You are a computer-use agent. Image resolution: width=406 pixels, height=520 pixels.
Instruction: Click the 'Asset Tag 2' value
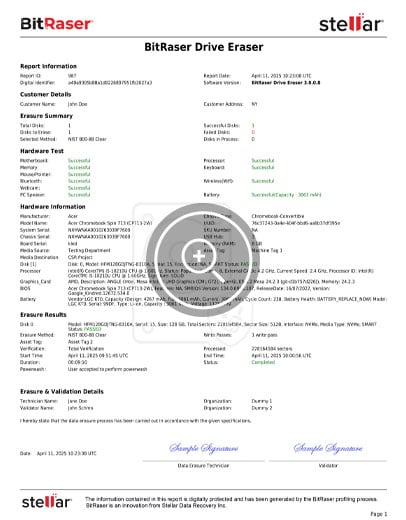pyautogui.click(x=80, y=342)
